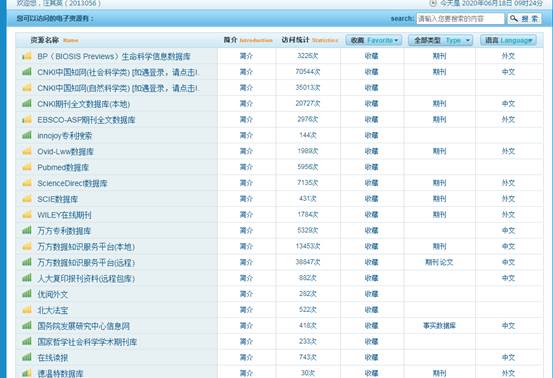The height and width of the screenshot is (378, 553).
Task: Open 简介 for SCIE数据库 row
Action: [x=246, y=199]
